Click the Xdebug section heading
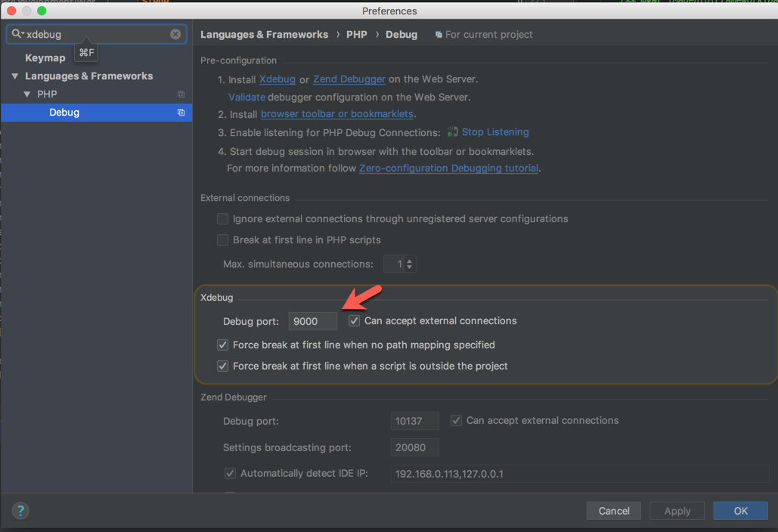The height and width of the screenshot is (532, 778). coord(217,298)
